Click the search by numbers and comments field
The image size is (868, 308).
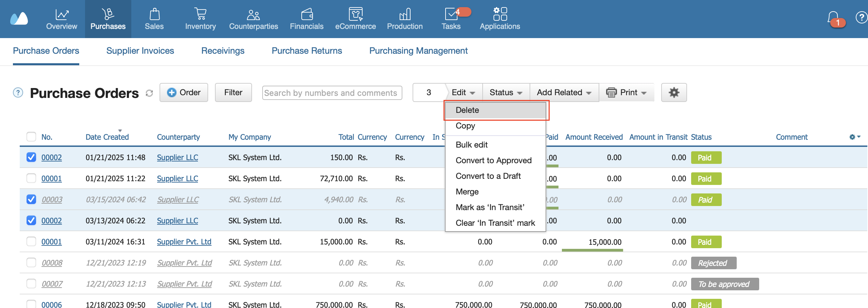tap(332, 93)
